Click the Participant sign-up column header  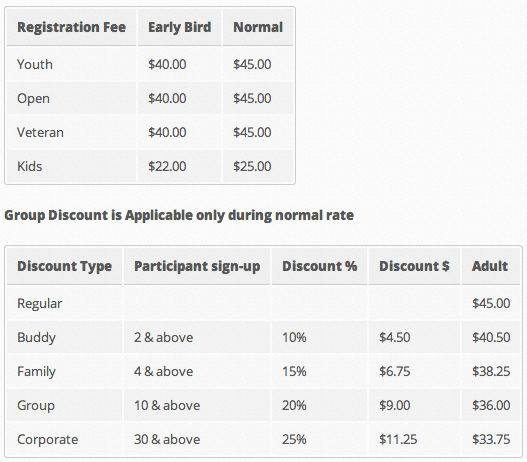[197, 266]
